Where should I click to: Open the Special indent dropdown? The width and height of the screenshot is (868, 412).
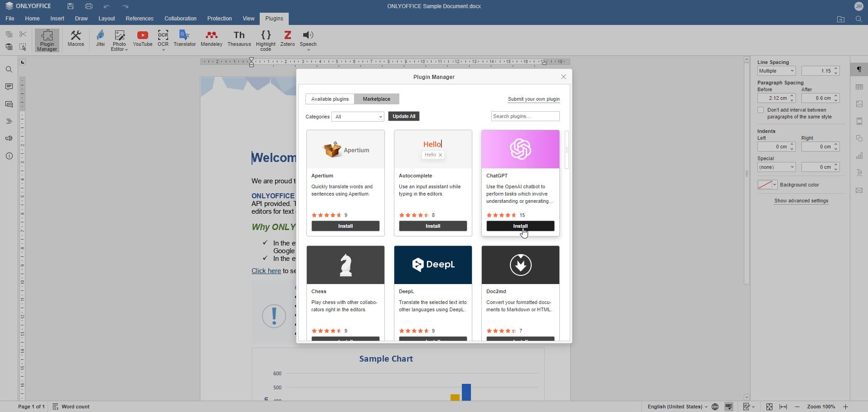coord(776,167)
